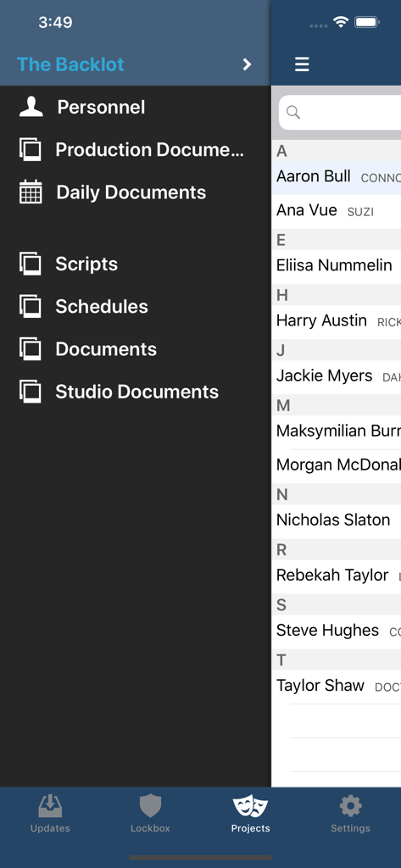Tap the status bar clock 3:49
This screenshot has height=868, width=401.
(x=55, y=22)
